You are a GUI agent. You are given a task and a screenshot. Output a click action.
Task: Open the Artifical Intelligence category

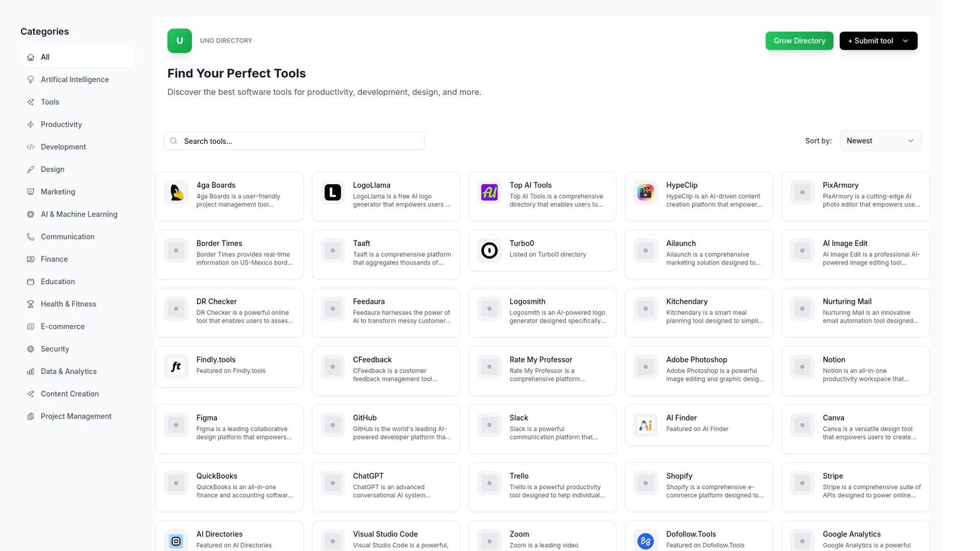[x=75, y=80]
